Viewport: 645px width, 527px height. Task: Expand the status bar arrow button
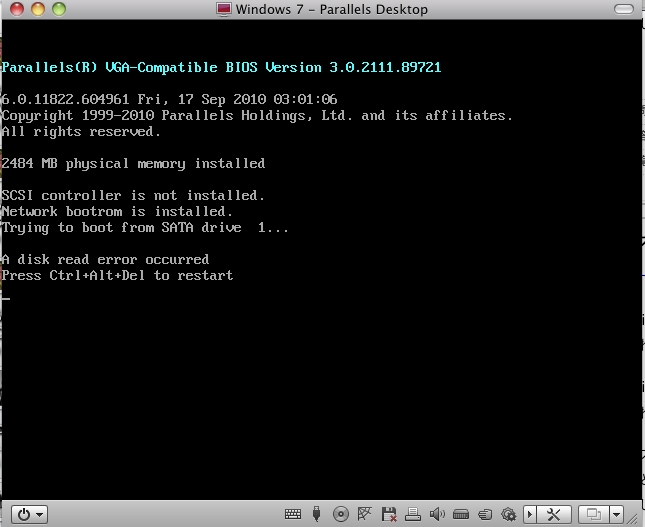tap(529, 514)
